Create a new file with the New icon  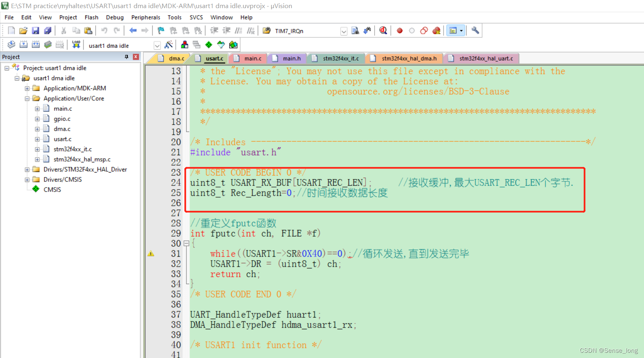(x=11, y=30)
